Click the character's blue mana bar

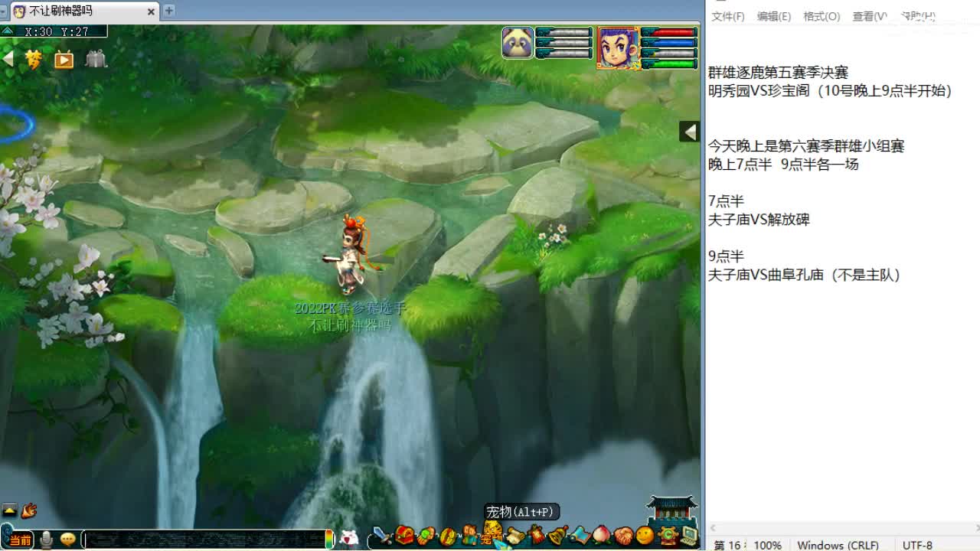[x=669, y=43]
